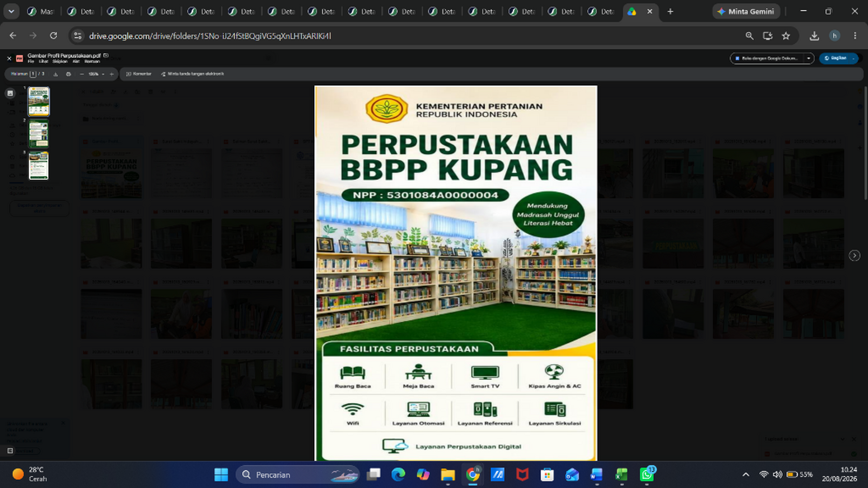Image resolution: width=868 pixels, height=488 pixels.
Task: Open Task View from taskbar
Action: [x=373, y=475]
